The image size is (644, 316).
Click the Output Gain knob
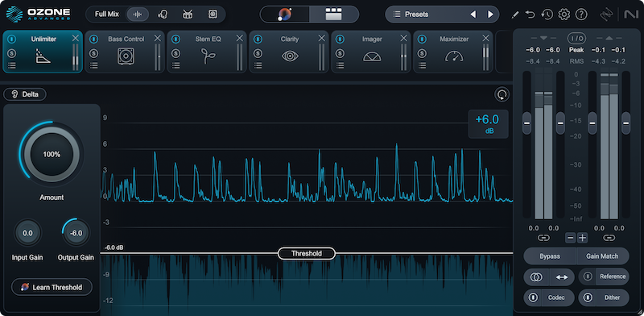(x=76, y=233)
